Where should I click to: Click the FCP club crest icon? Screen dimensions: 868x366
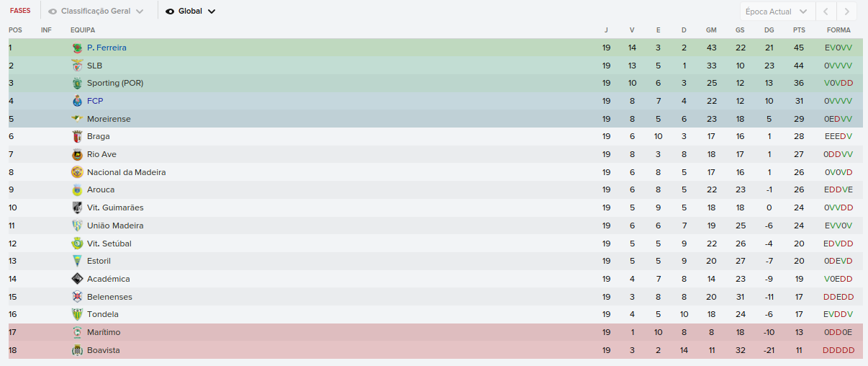click(x=78, y=101)
